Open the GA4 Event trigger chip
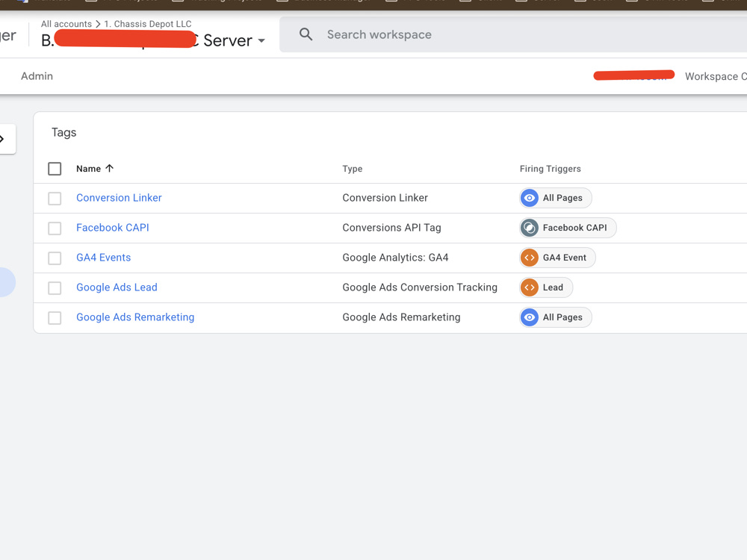Viewport: 747px width, 560px height. (557, 258)
